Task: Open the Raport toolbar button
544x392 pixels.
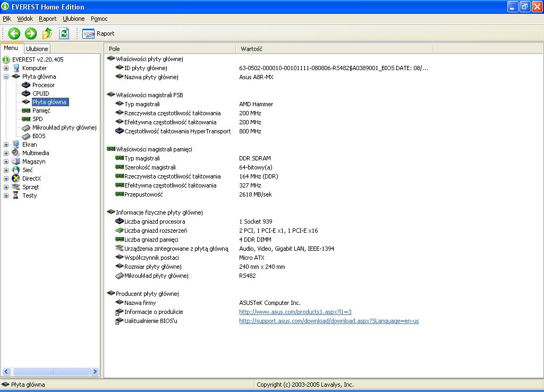Action: tap(98, 33)
